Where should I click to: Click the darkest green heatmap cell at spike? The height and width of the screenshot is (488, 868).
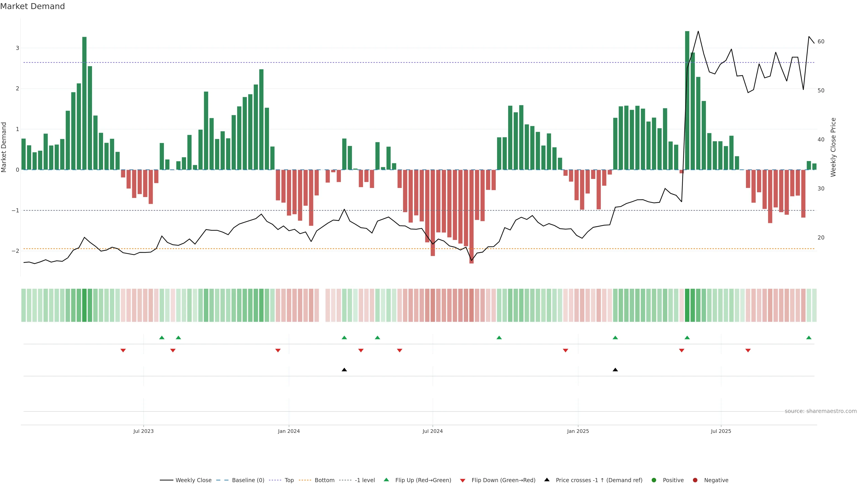click(687, 305)
